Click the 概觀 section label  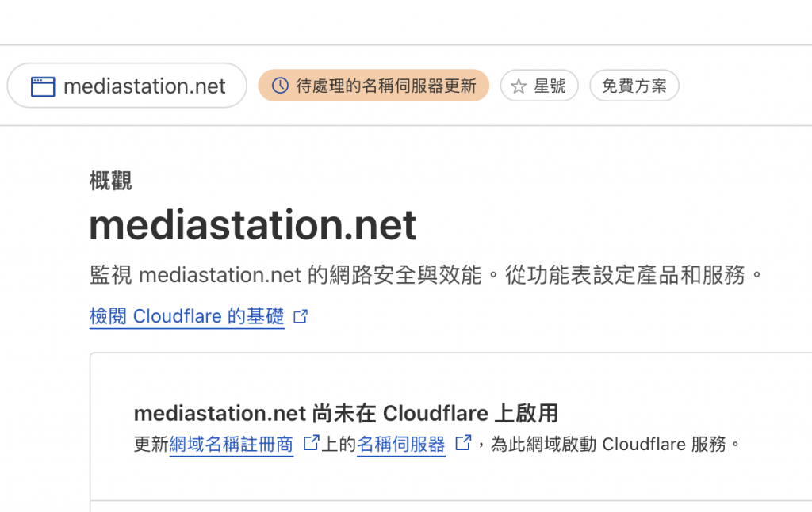[110, 181]
